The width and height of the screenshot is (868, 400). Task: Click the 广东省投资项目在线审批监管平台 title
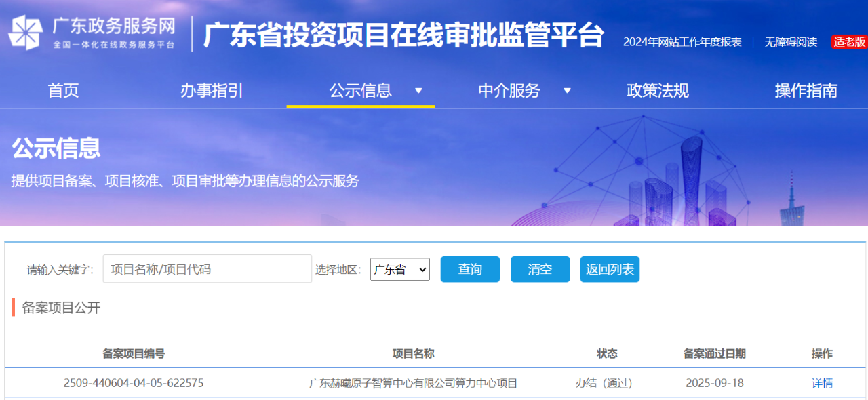(403, 35)
